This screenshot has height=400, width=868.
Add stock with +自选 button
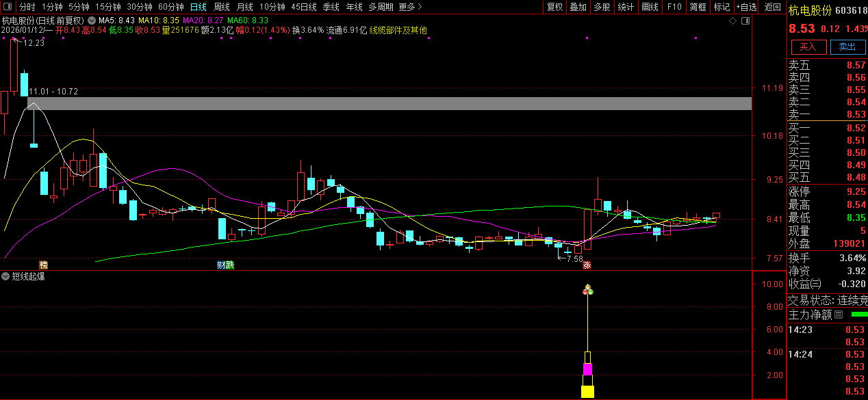coord(746,7)
